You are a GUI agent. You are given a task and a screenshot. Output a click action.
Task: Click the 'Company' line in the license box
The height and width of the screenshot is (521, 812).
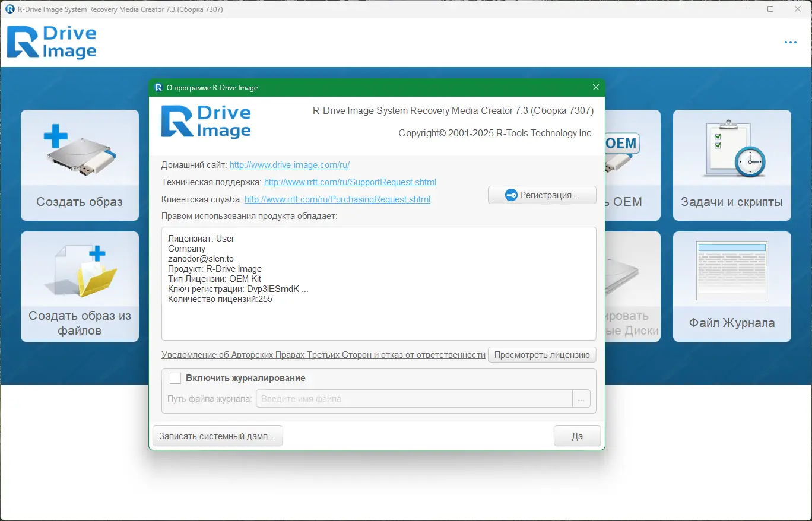pos(186,249)
